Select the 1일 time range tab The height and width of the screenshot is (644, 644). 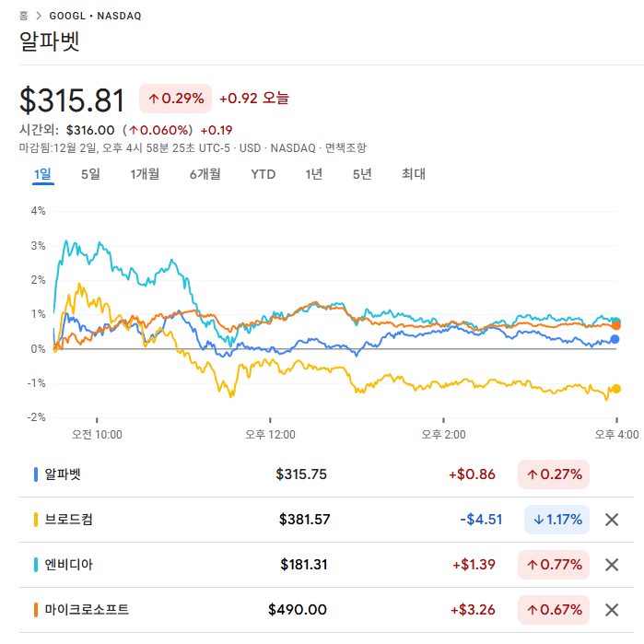pos(43,174)
